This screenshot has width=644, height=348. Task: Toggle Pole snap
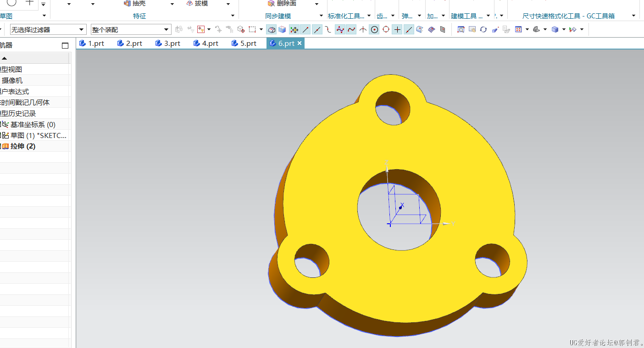click(340, 29)
